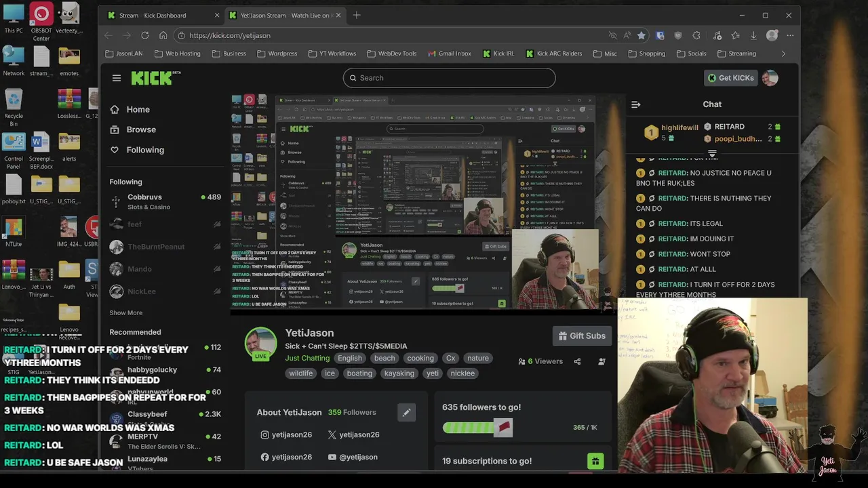
Task: Click the edit pencil in About YetiJason
Action: (x=406, y=412)
